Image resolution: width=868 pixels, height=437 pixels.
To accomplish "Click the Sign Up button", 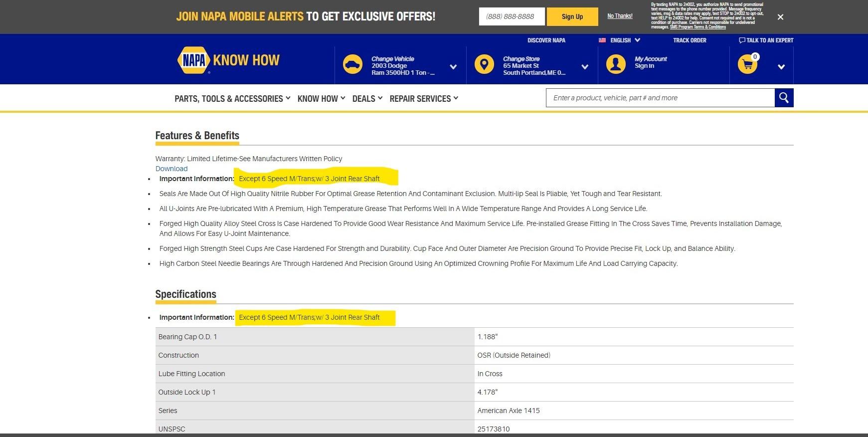I will pos(572,16).
